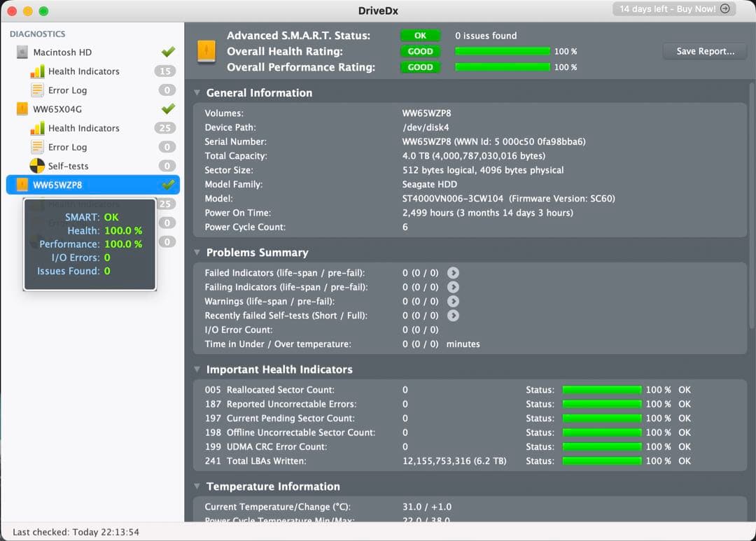Click the orange drive icon of selected WW65WZP8
756x541 pixels.
pos(22,185)
